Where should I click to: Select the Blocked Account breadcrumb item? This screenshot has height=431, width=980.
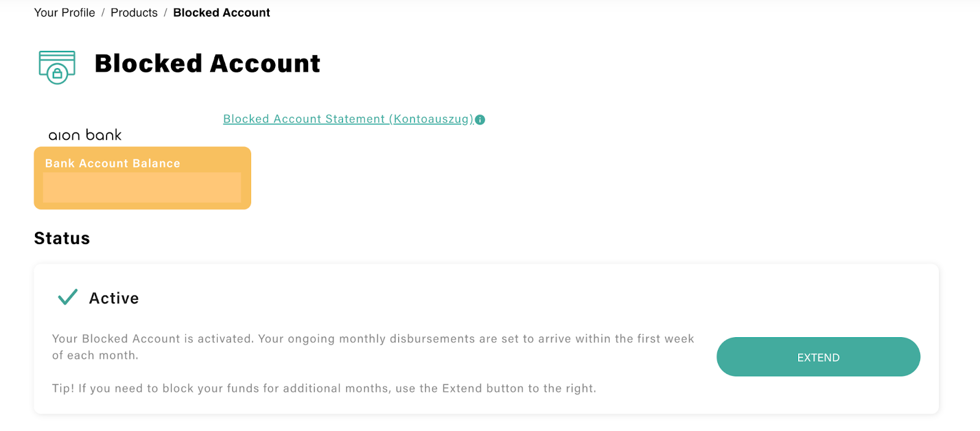point(221,13)
